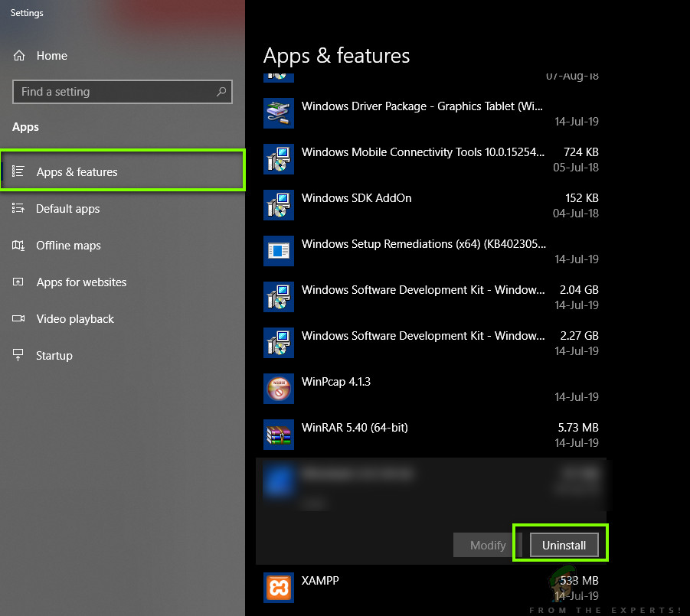
Task: Click the WinPcap app icon
Action: pos(278,388)
